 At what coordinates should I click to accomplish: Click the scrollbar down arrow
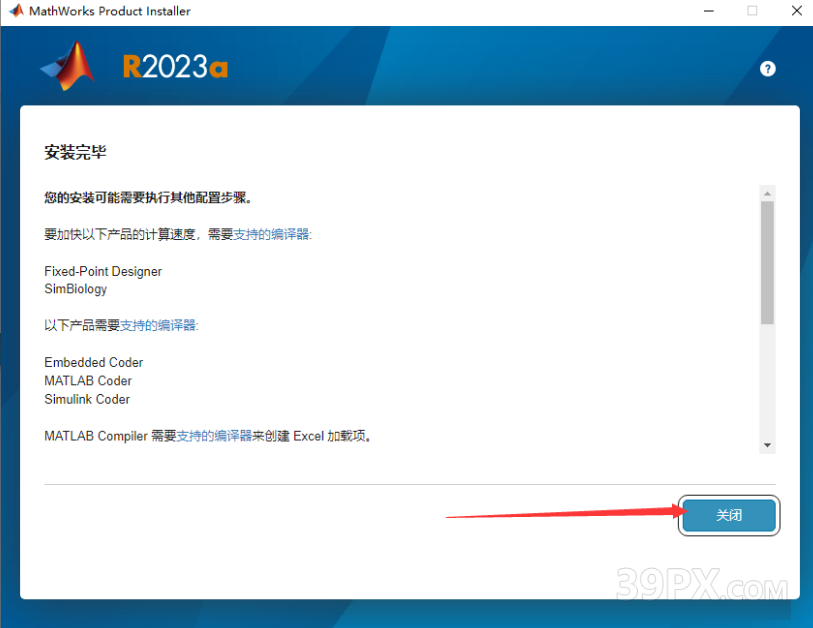click(767, 445)
